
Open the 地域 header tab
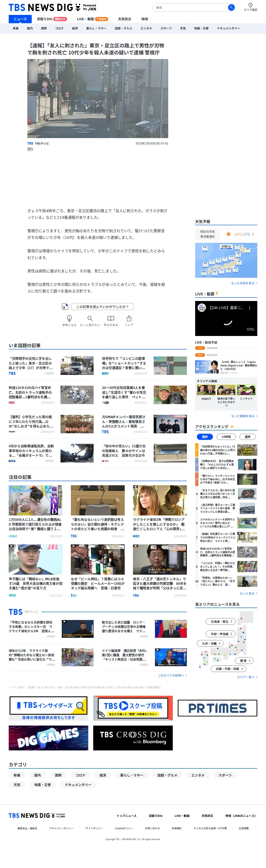145,19
